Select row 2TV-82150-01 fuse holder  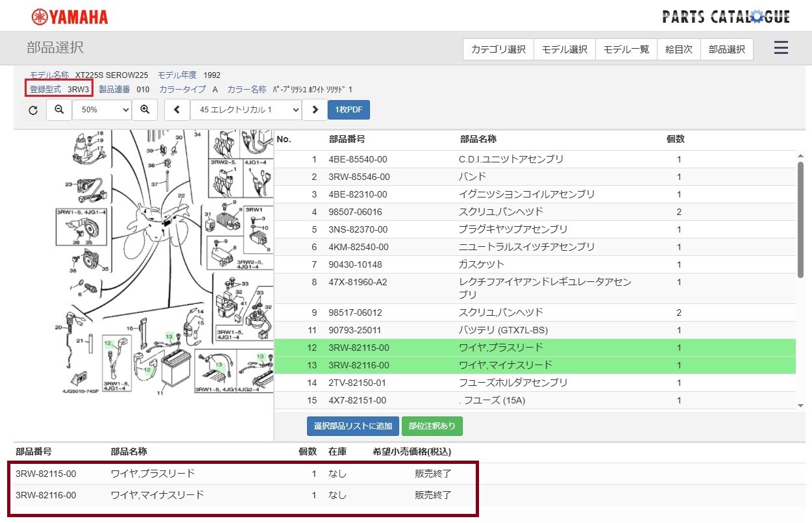(x=535, y=383)
